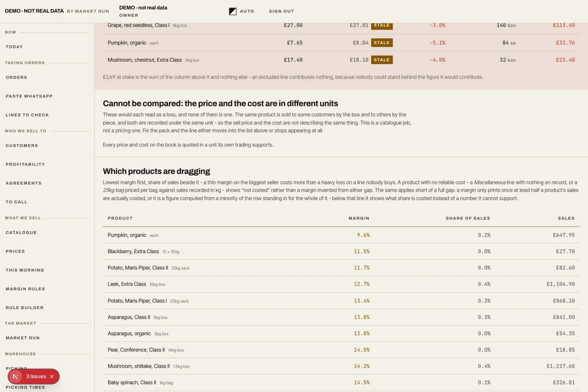Image resolution: width=588 pixels, height=392 pixels.
Task: Open the 3 Issues indicator
Action: pyautogui.click(x=36, y=377)
